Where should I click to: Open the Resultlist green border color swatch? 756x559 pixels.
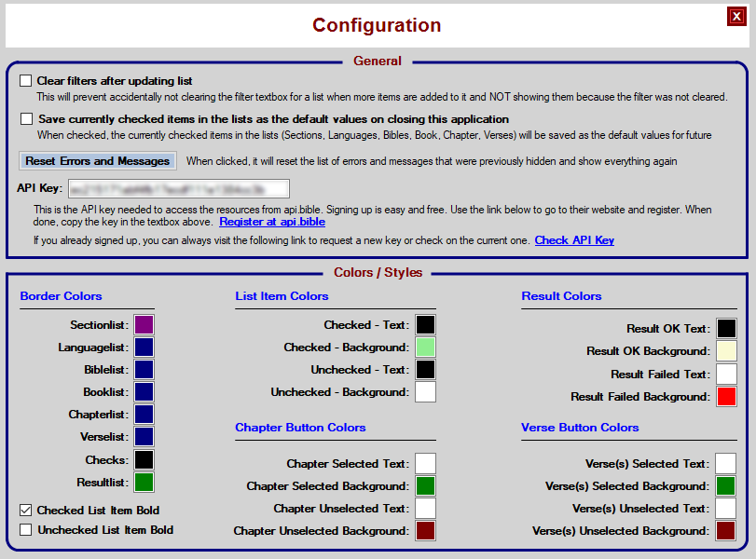[x=144, y=483]
